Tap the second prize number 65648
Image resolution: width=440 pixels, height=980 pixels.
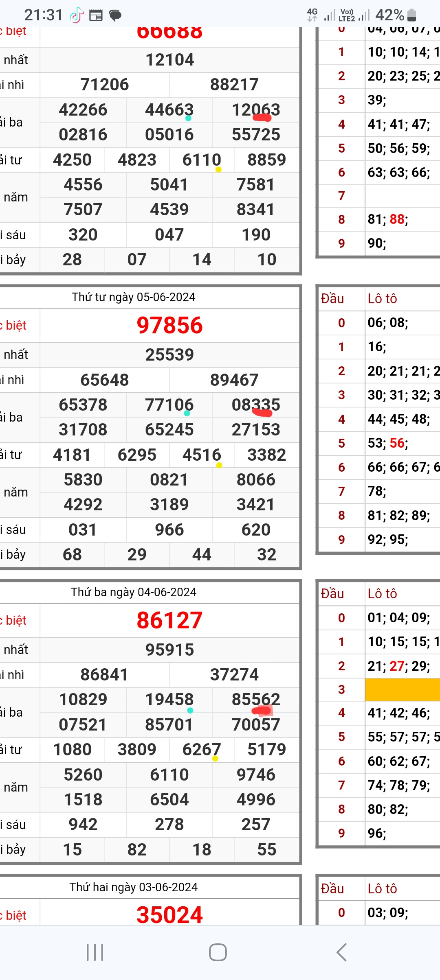[x=105, y=380]
